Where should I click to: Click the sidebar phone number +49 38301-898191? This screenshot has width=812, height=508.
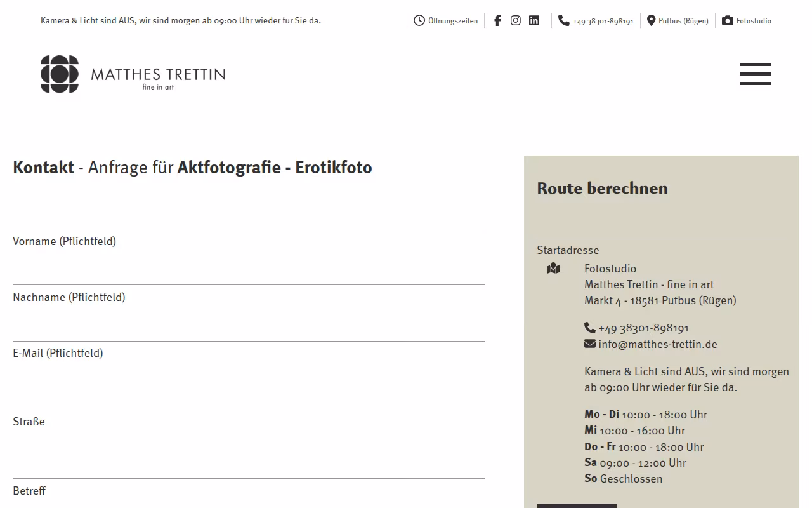[x=643, y=328]
